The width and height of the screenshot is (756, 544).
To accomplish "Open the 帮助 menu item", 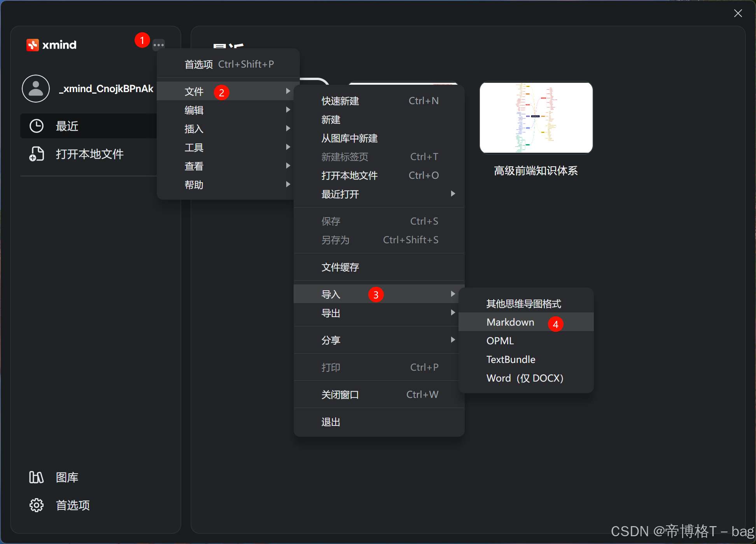I will (x=194, y=185).
